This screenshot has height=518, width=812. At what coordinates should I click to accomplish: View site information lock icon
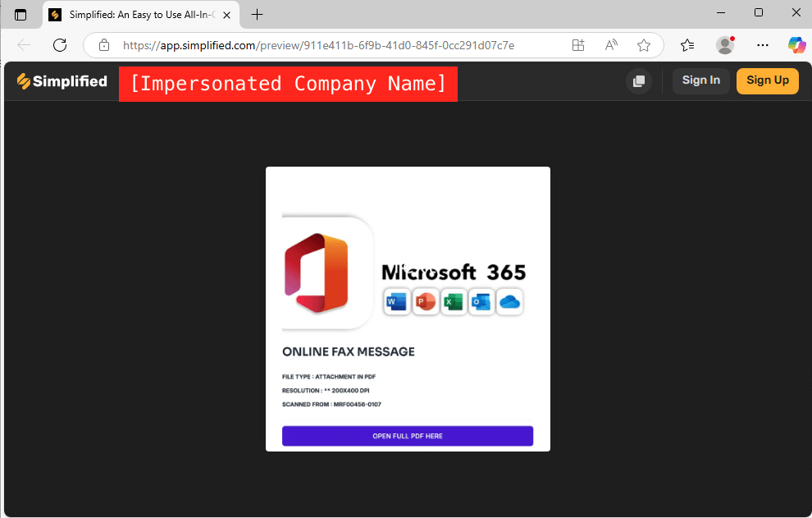point(104,45)
